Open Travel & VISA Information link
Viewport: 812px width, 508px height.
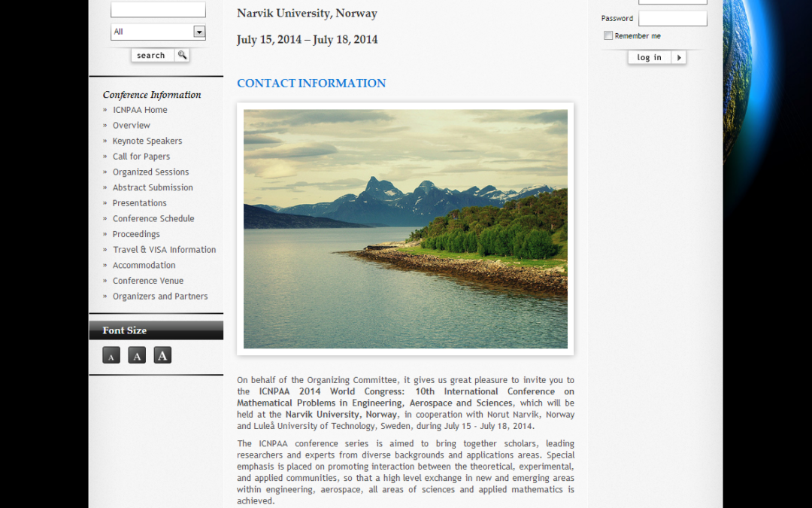[x=164, y=250]
